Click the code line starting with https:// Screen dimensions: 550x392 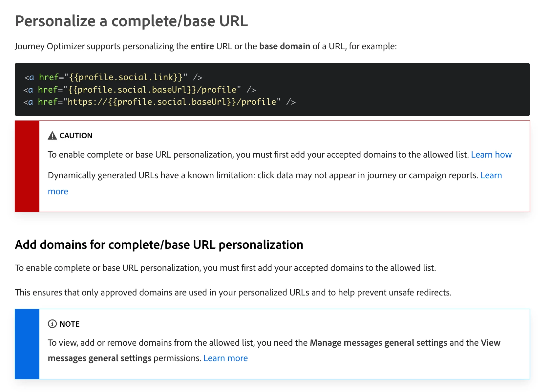click(x=159, y=102)
